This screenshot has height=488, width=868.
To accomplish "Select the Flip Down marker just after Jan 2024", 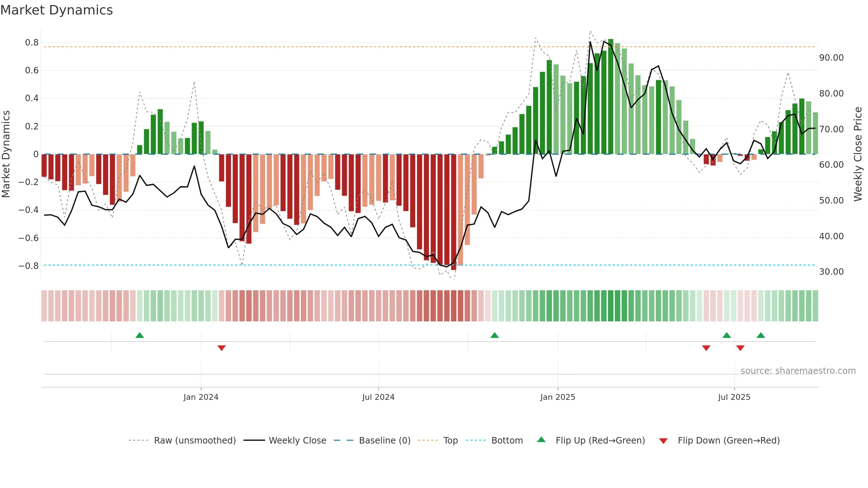I will point(222,348).
